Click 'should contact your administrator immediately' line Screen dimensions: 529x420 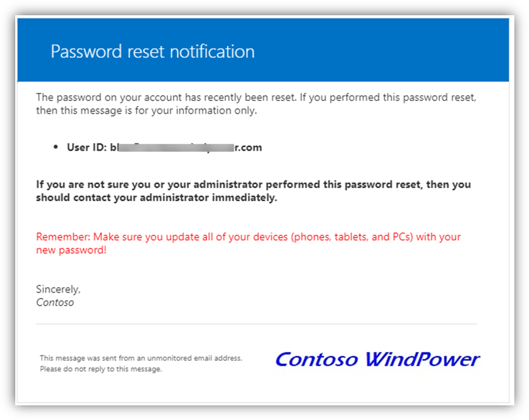pyautogui.click(x=157, y=198)
